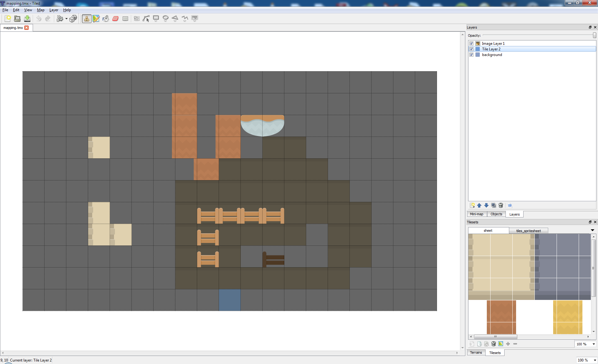The width and height of the screenshot is (598, 364).
Task: Toggle visibility of Tile Layer 2
Action: tap(472, 49)
